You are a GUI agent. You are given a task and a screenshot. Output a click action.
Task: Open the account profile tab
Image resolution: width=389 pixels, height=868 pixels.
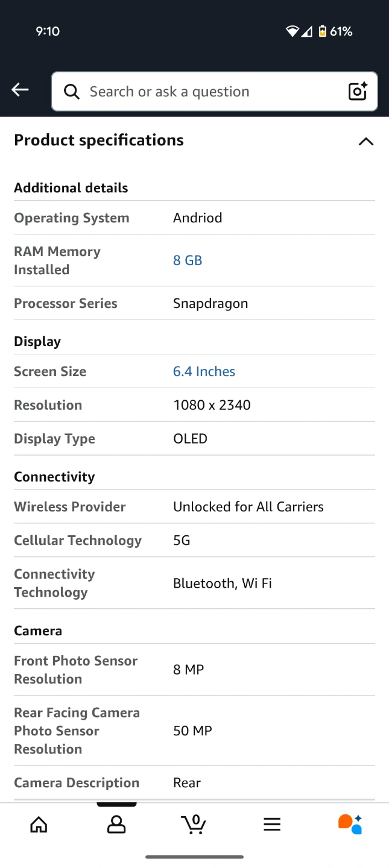click(x=116, y=824)
